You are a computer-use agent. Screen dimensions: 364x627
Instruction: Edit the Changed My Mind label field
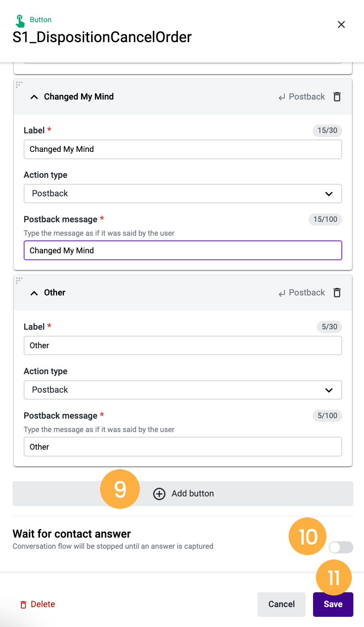click(183, 149)
